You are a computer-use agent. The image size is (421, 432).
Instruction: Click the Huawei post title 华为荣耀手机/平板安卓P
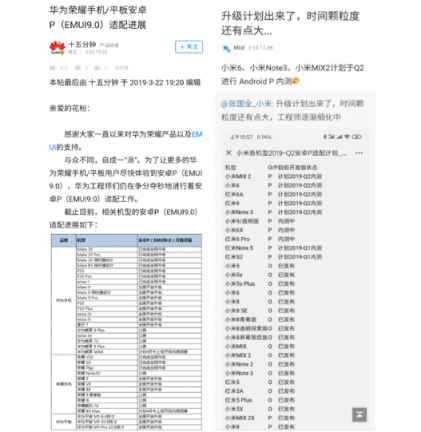click(x=98, y=17)
